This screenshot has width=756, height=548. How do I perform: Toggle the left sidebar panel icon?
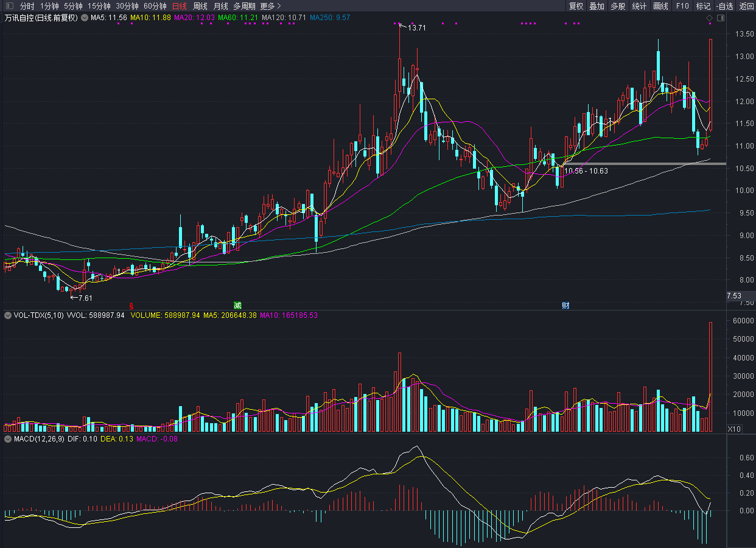[x=9, y=6]
